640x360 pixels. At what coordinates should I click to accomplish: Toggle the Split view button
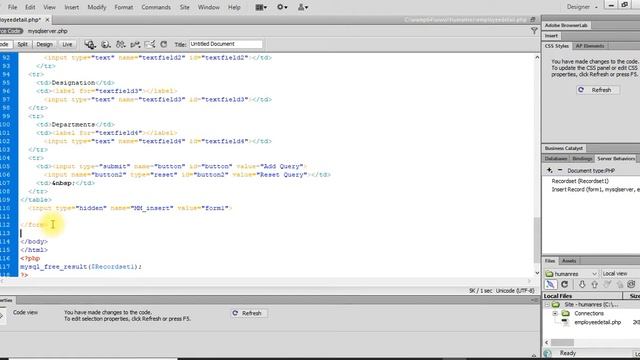[x=22, y=44]
